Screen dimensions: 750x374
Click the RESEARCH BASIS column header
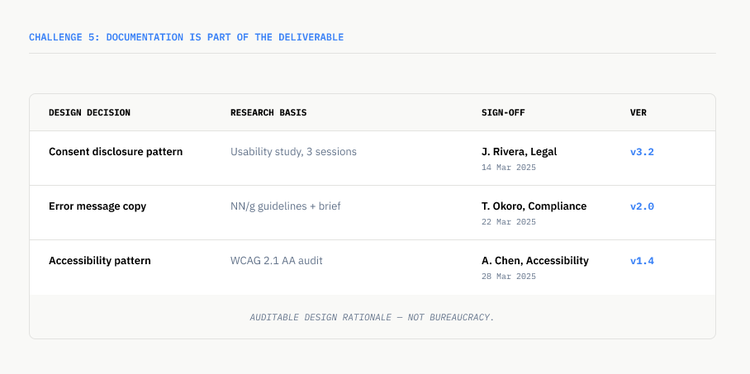[268, 113]
